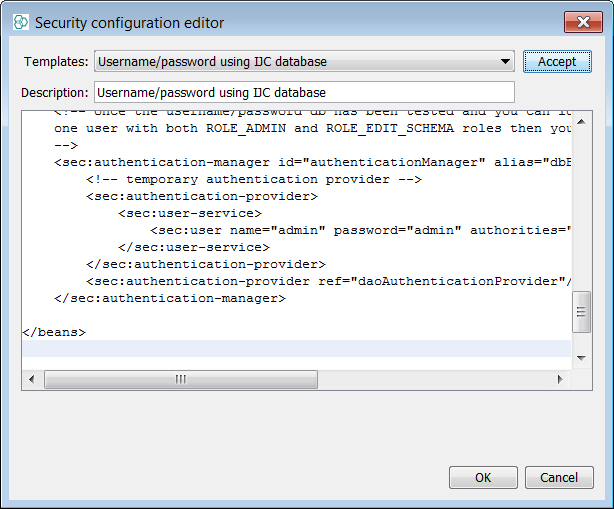Click the application icon in the title bar
The image size is (614, 509).
pyautogui.click(x=20, y=22)
